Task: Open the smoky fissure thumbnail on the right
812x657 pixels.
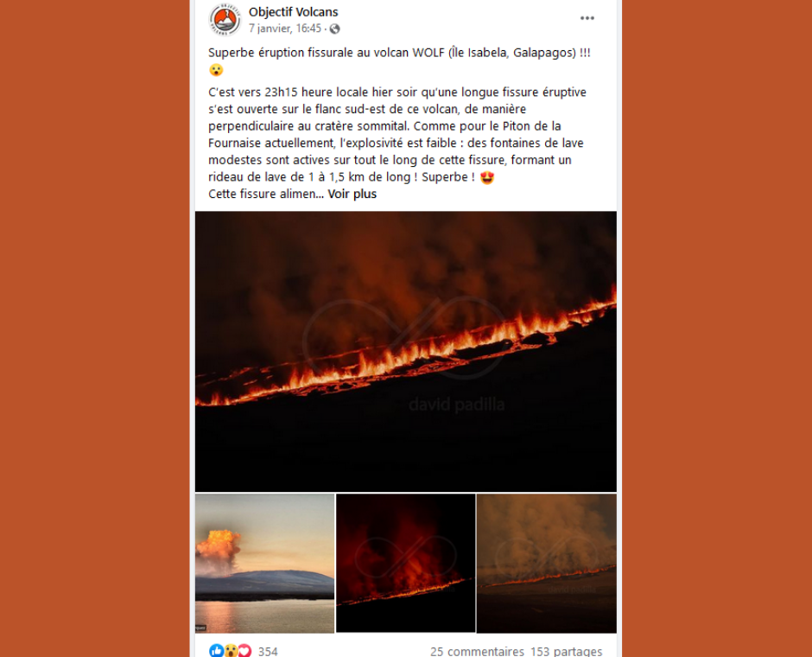Action: (x=546, y=564)
